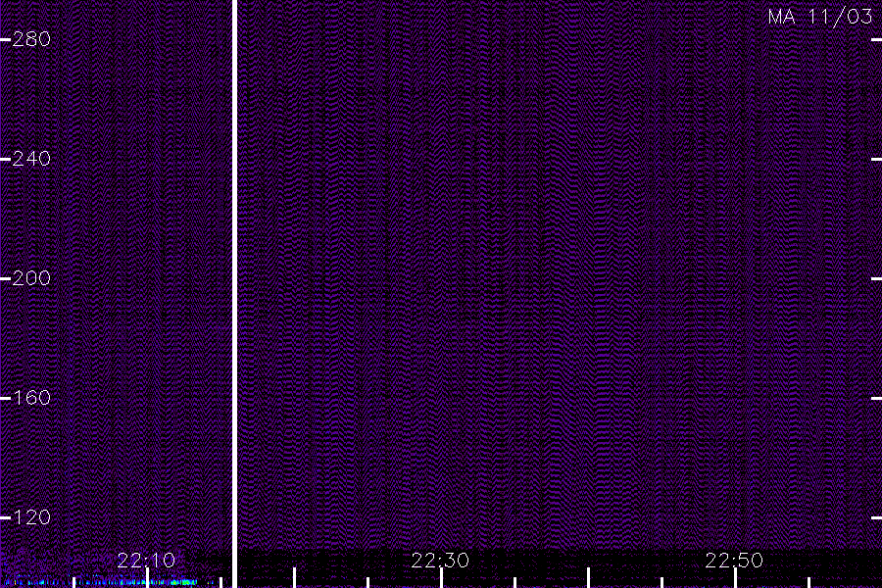882x588 pixels.
Task: Click the 22:30 time label
Action: tap(440, 561)
